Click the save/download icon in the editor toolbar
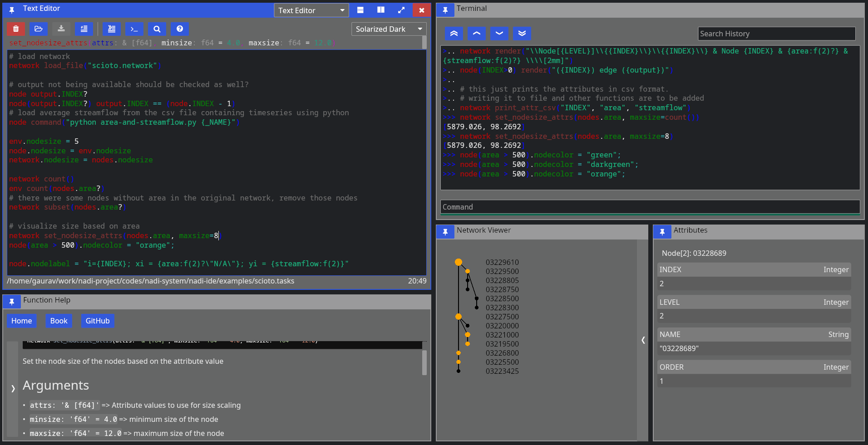This screenshot has width=868, height=445. point(61,29)
